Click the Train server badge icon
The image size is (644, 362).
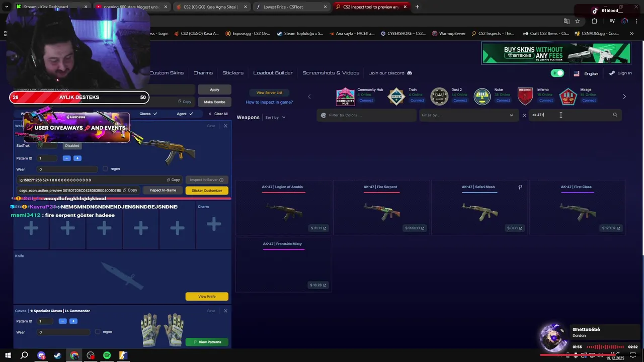click(x=396, y=97)
